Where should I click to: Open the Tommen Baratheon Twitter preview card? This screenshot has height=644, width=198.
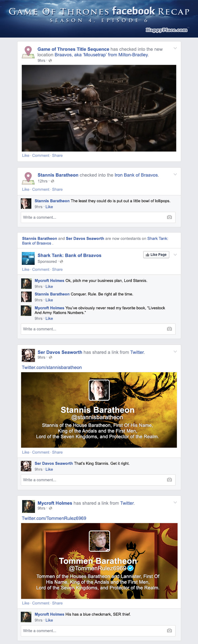tap(99, 561)
